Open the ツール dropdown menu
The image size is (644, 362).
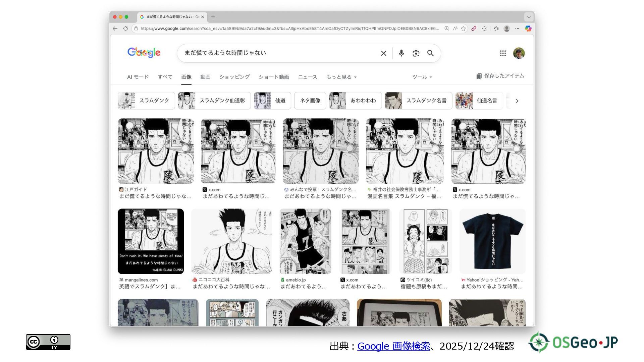[x=422, y=77]
